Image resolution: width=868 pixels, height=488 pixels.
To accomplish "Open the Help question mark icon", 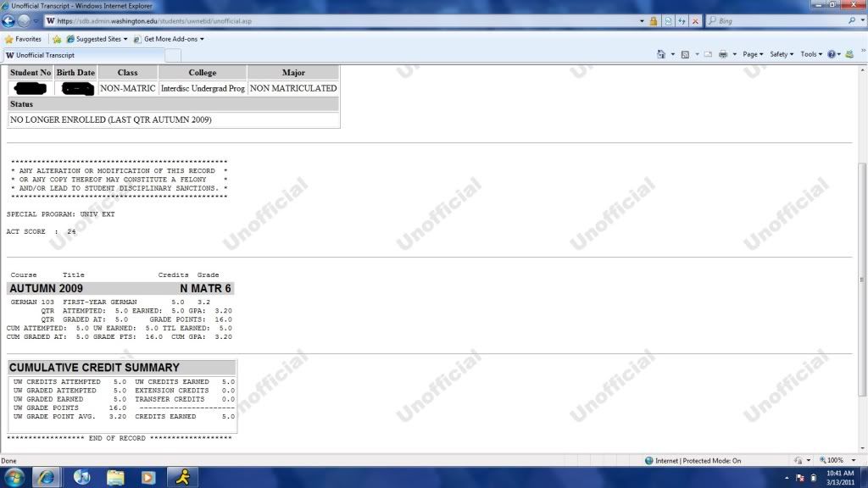I will tap(832, 54).
